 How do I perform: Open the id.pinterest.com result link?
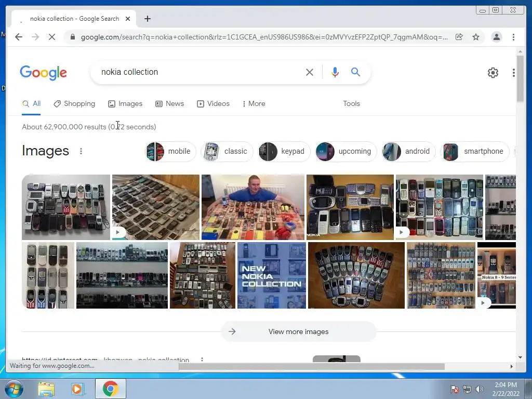click(105, 360)
